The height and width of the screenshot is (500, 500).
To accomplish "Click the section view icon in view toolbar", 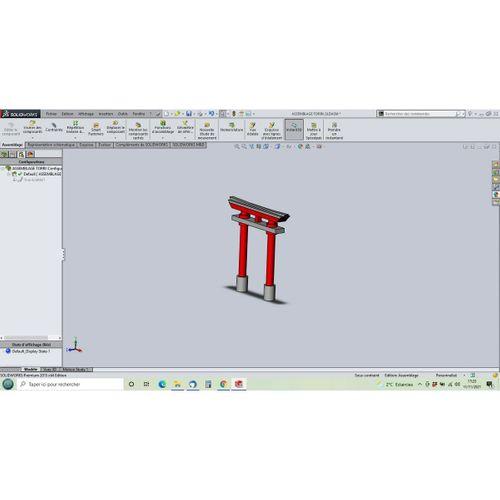I will coord(259,146).
